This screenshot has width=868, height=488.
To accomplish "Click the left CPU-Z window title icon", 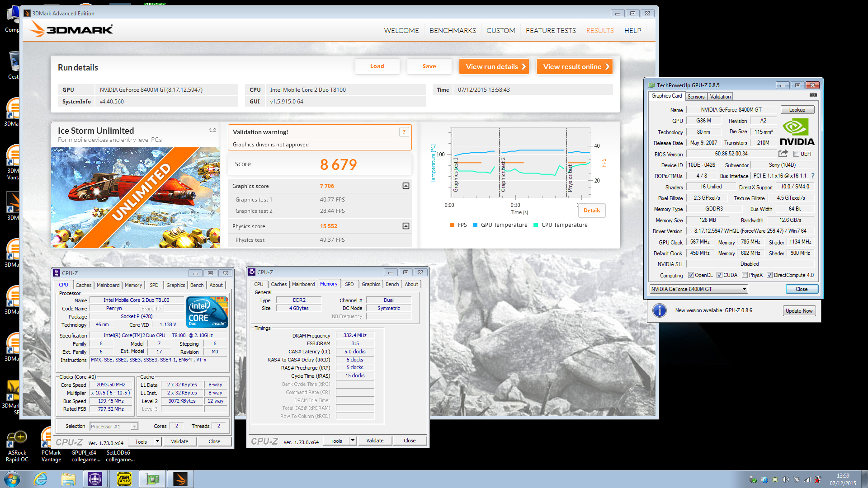I will pyautogui.click(x=57, y=273).
